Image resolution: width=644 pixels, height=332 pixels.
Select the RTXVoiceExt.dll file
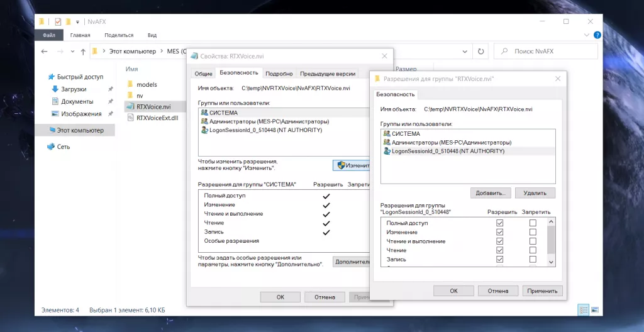pos(157,118)
